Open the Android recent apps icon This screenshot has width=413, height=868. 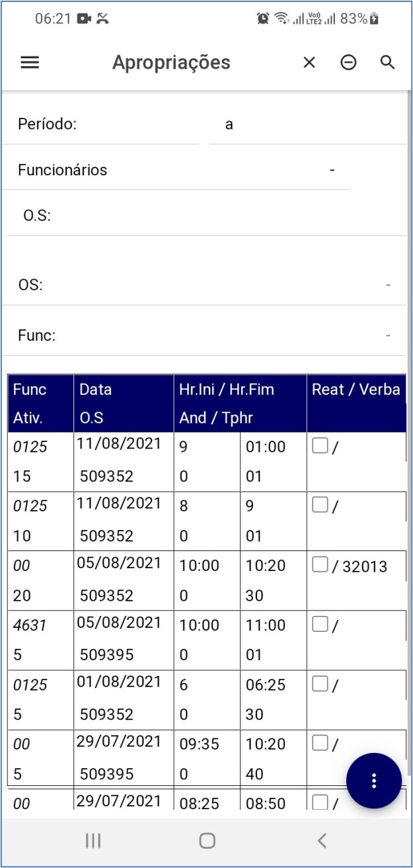tap(93, 840)
